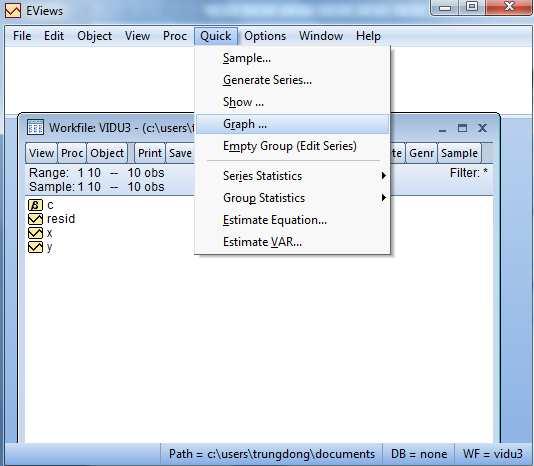
Task: Select the x series icon
Action: point(35,233)
